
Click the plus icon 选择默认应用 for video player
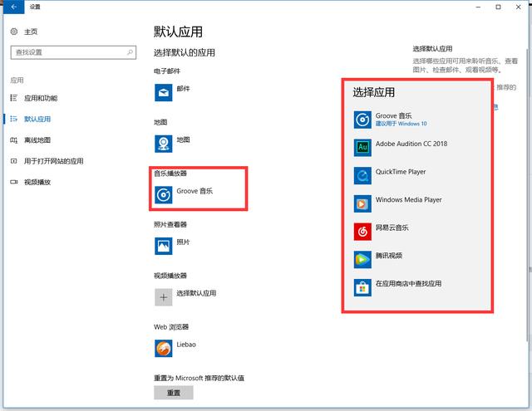click(x=163, y=296)
